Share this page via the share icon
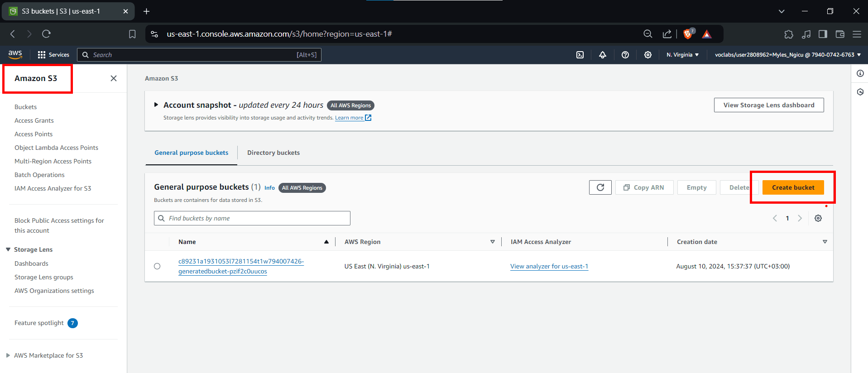The width and height of the screenshot is (868, 373). point(667,34)
